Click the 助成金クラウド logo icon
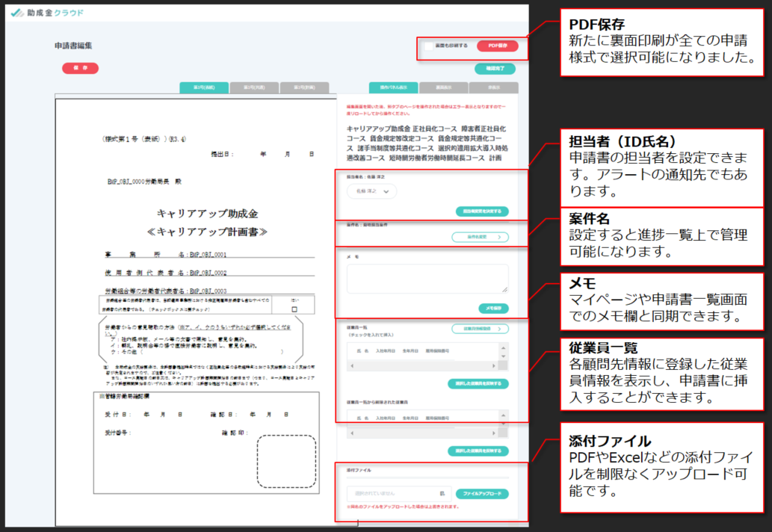The image size is (772, 532). (17, 13)
